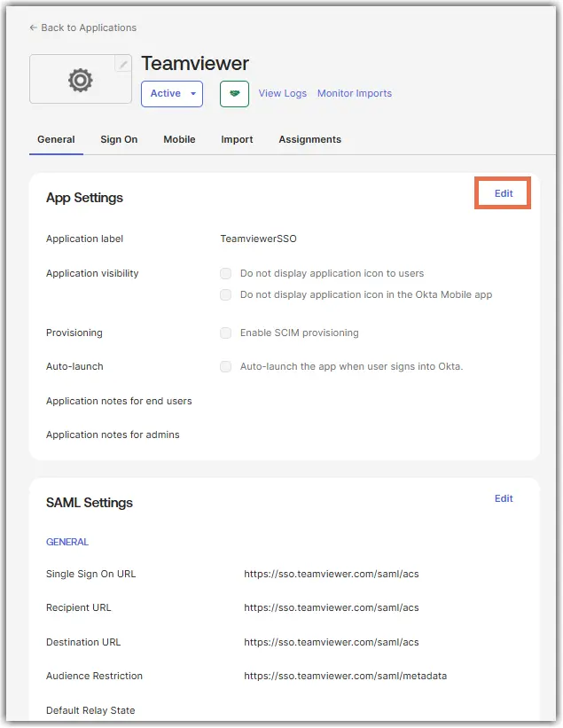This screenshot has height=728, width=563.
Task: Click the Auto-launch label
Action: coord(74,367)
